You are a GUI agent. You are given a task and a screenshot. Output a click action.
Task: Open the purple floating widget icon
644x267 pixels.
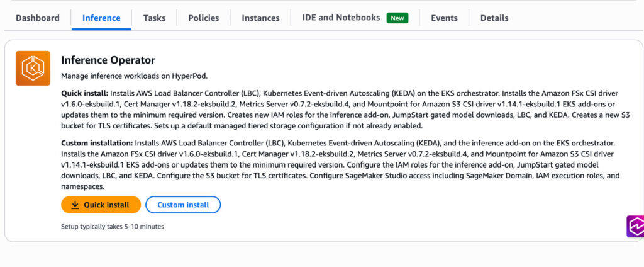[635, 226]
